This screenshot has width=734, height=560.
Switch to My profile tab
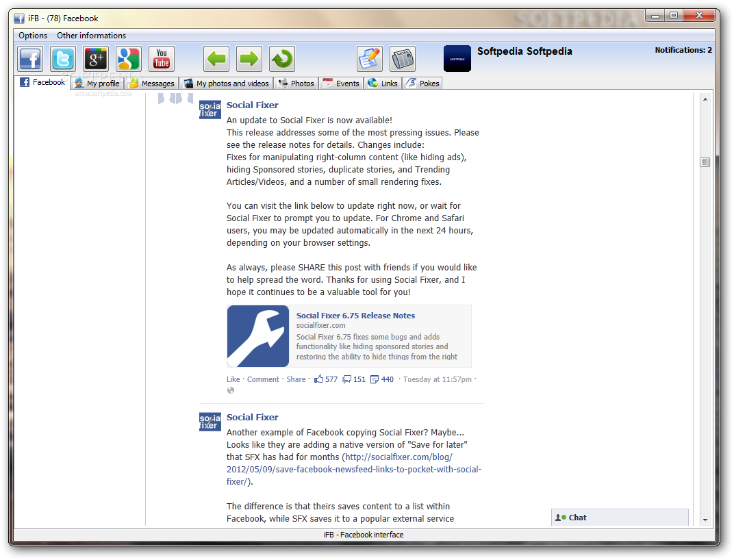click(x=97, y=84)
